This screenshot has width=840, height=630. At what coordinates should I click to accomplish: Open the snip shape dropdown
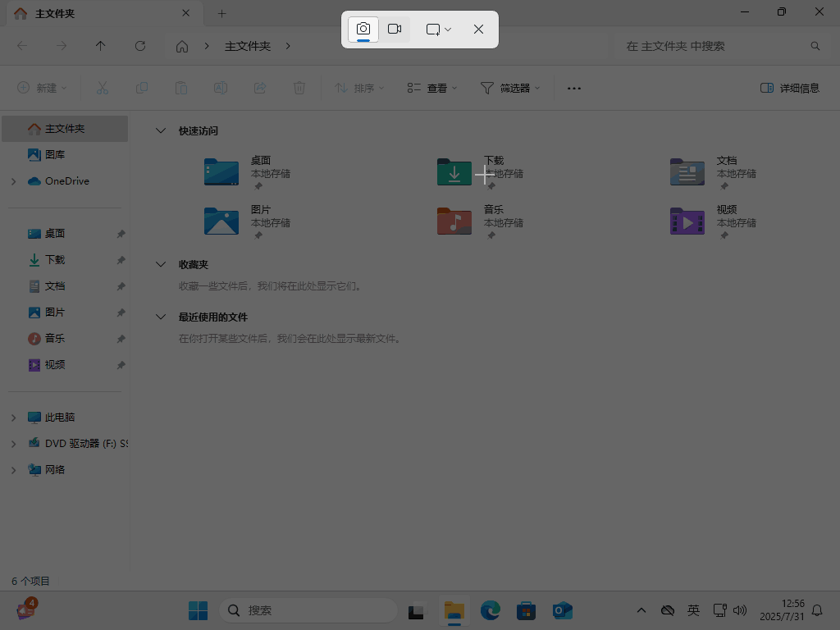coord(439,30)
